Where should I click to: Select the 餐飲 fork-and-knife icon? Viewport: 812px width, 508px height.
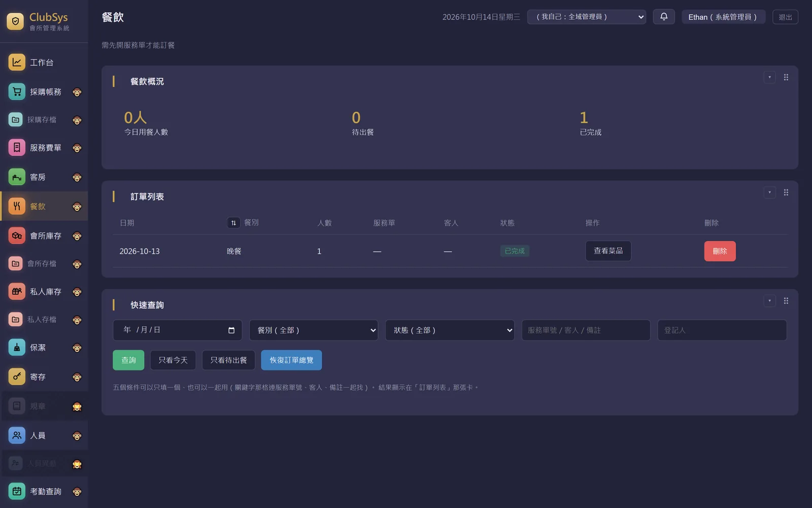(x=17, y=206)
